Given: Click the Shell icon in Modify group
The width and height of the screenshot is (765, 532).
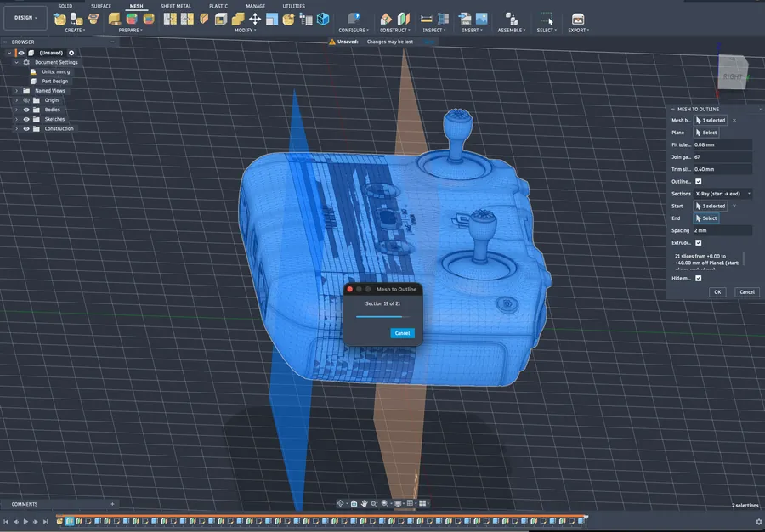Looking at the screenshot, I should [221, 19].
